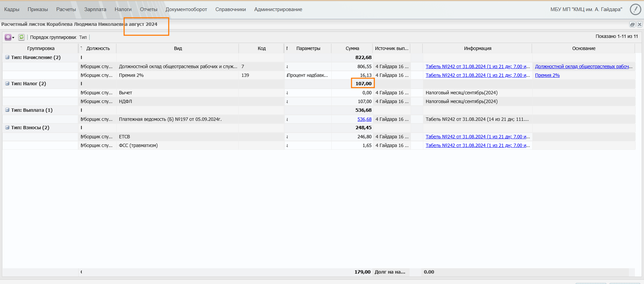Viewport: 644px width, 284px height.
Task: Open the Зарплата menu
Action: 95,9
